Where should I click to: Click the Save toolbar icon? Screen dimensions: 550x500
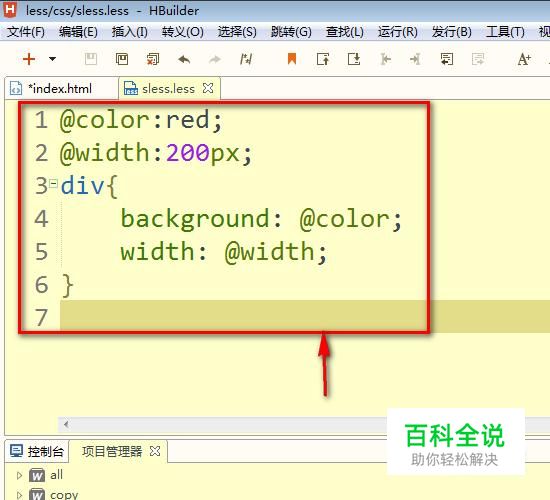click(91, 59)
